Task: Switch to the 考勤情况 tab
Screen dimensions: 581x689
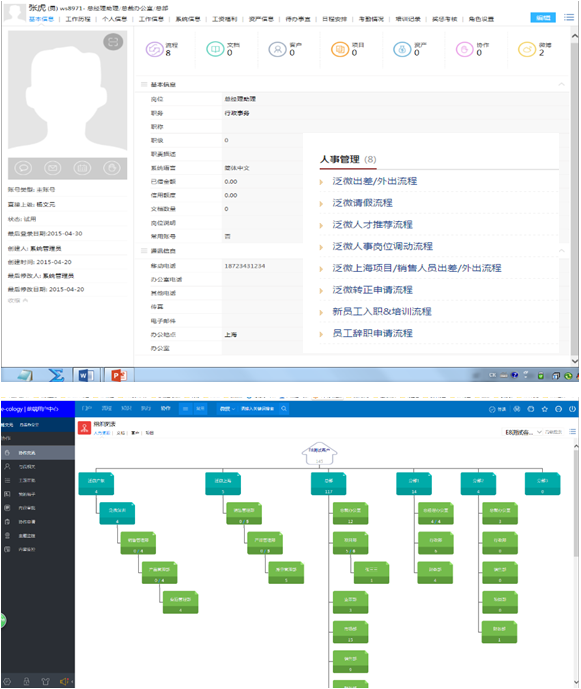Action: (x=371, y=19)
